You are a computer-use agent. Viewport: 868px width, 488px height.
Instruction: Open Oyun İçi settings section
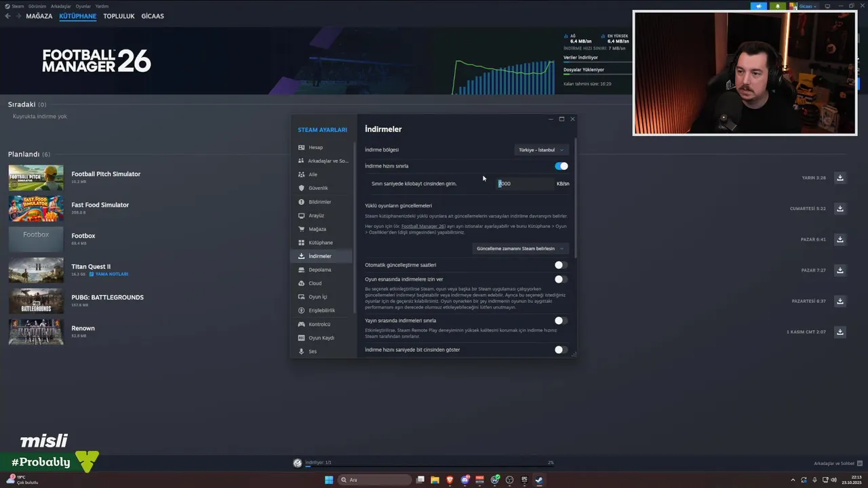click(x=321, y=297)
